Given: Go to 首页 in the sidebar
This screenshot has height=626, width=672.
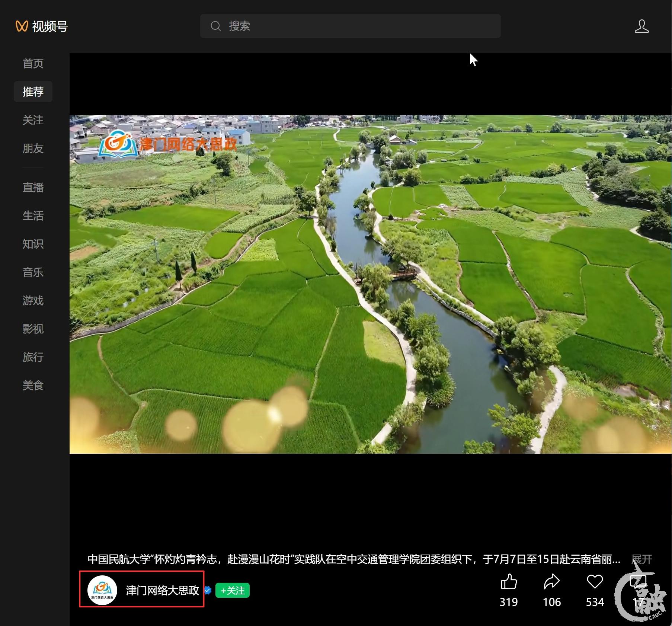Looking at the screenshot, I should tap(33, 64).
